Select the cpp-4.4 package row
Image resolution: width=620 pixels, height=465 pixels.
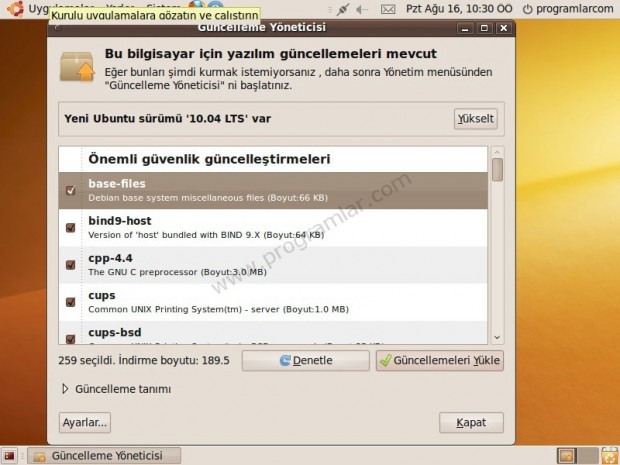273,265
